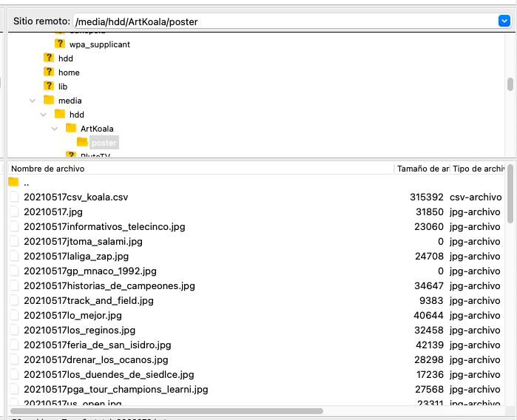Click file icon for 20210517csv_koala.csv
The width and height of the screenshot is (517, 420).
pos(13,197)
